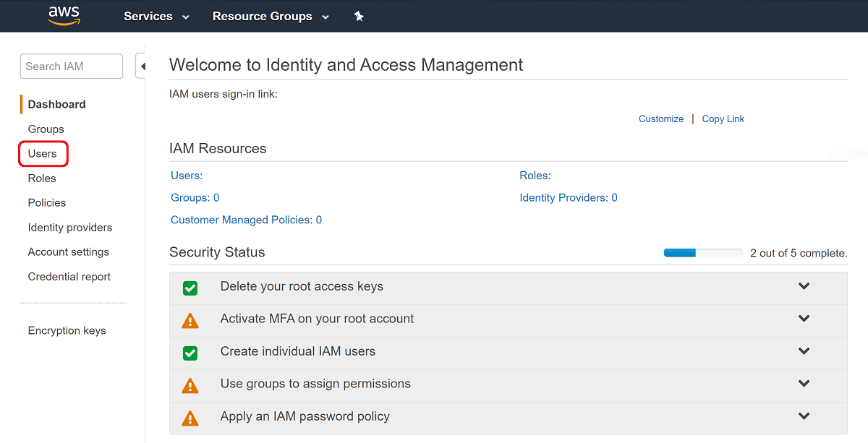Go to the AWS console home logo

click(x=63, y=16)
